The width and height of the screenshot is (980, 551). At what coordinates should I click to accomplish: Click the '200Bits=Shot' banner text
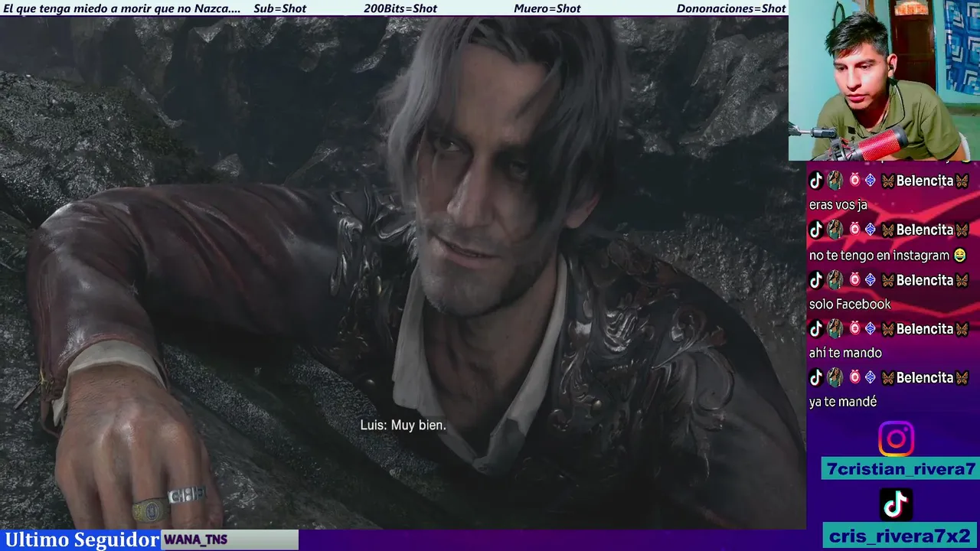coord(400,8)
